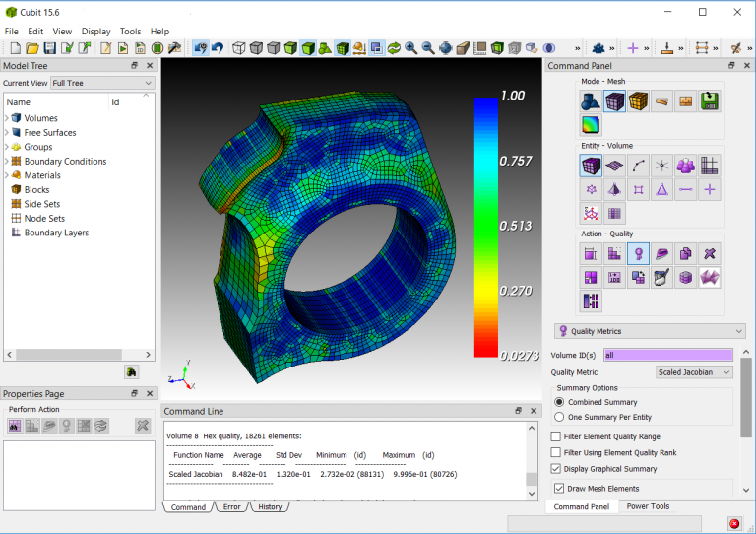Open the Edit menu
Screen dimensions: 756x534
pos(35,32)
